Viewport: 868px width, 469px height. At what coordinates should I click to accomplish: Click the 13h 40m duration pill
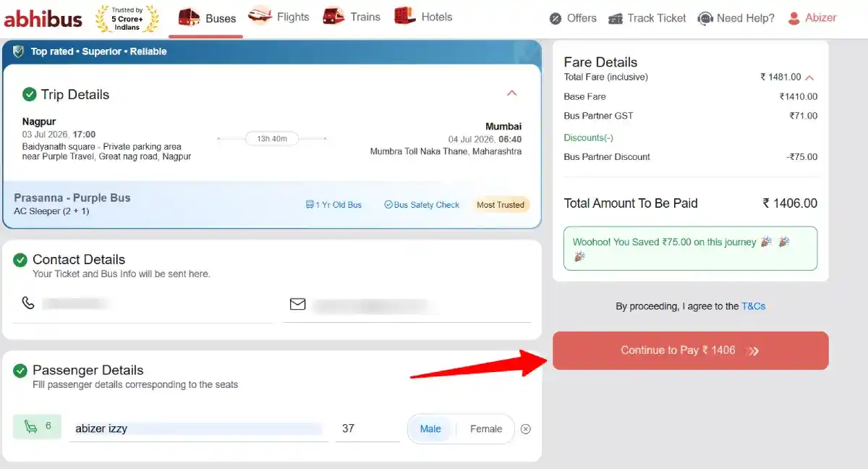coord(272,138)
